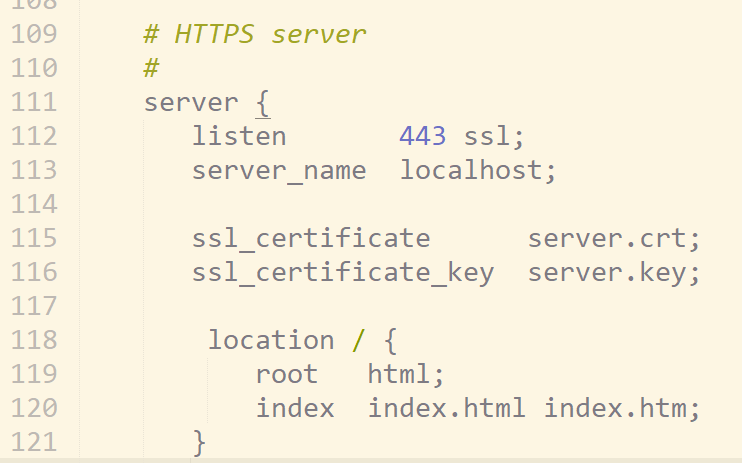Click the 'index' directive on line 120

pos(295,408)
